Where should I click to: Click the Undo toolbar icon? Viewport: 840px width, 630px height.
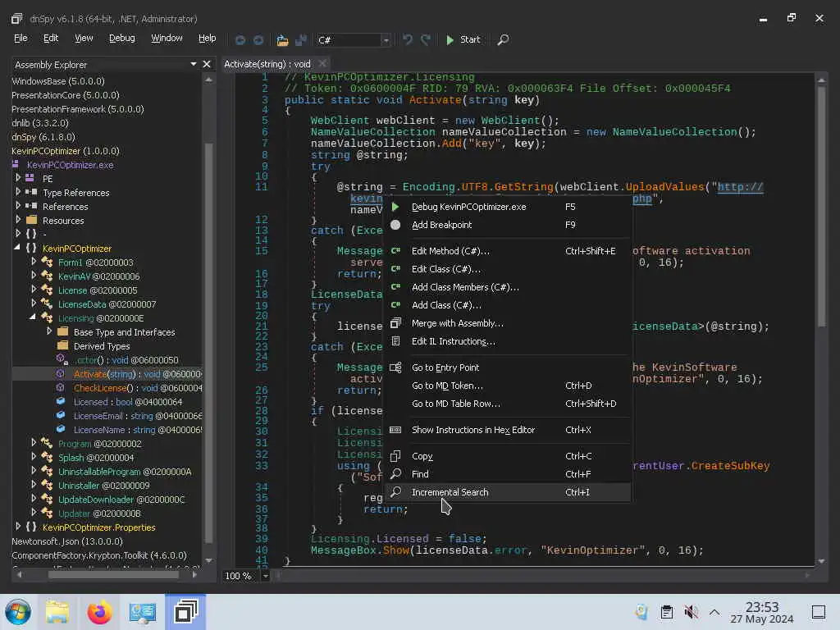408,39
